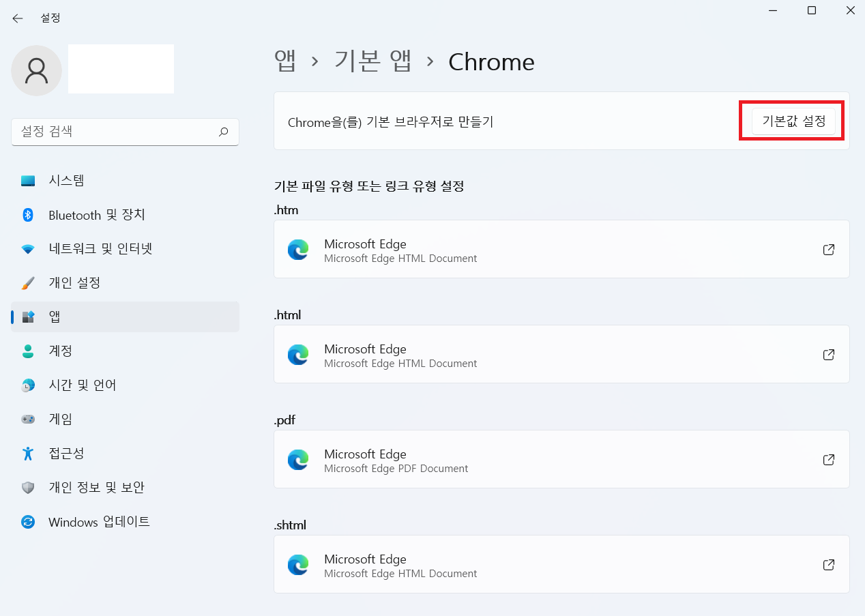Click the 개인 정보 및 보안 shield icon

coord(28,488)
